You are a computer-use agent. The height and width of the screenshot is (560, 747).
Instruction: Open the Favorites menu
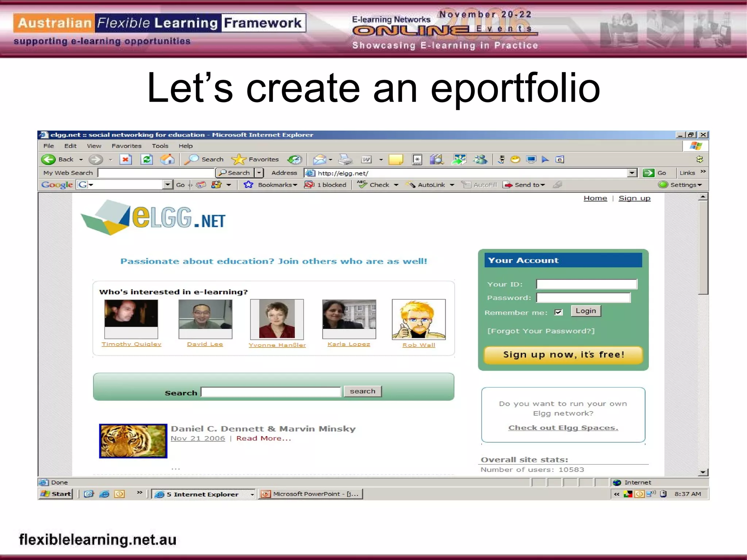[127, 146]
